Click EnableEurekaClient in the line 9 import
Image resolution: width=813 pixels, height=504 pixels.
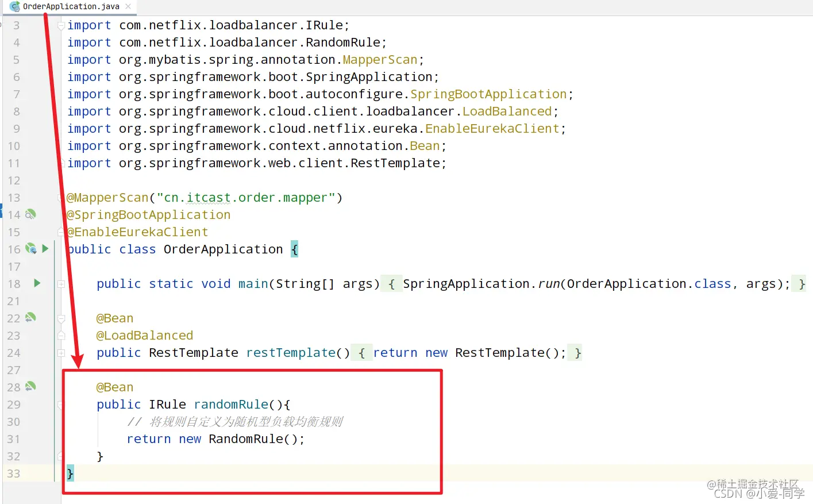[x=492, y=129]
